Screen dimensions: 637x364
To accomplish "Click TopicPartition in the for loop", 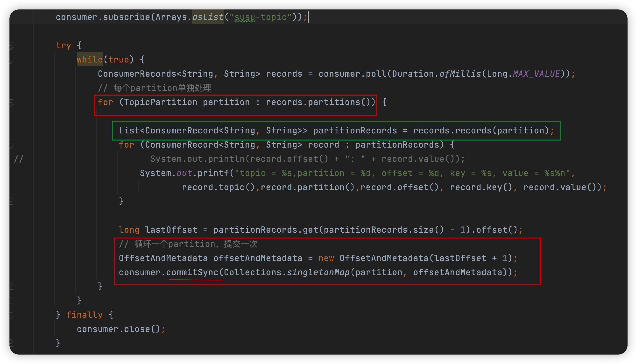I will 161,102.
